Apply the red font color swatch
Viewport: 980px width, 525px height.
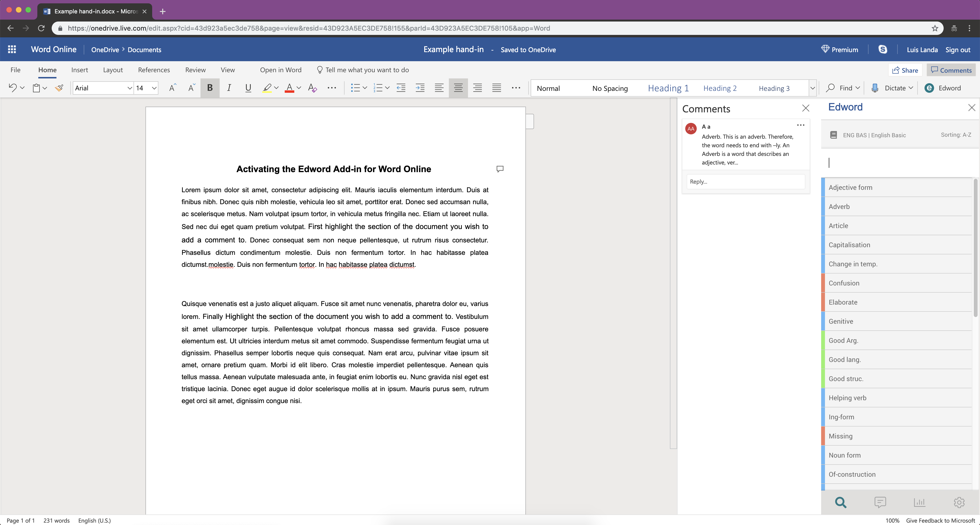tap(289, 88)
